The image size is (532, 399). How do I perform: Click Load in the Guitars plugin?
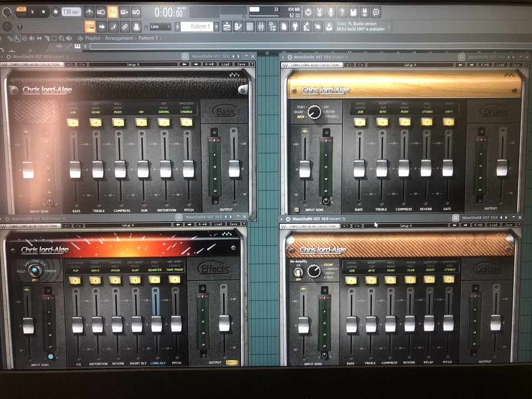point(494,225)
